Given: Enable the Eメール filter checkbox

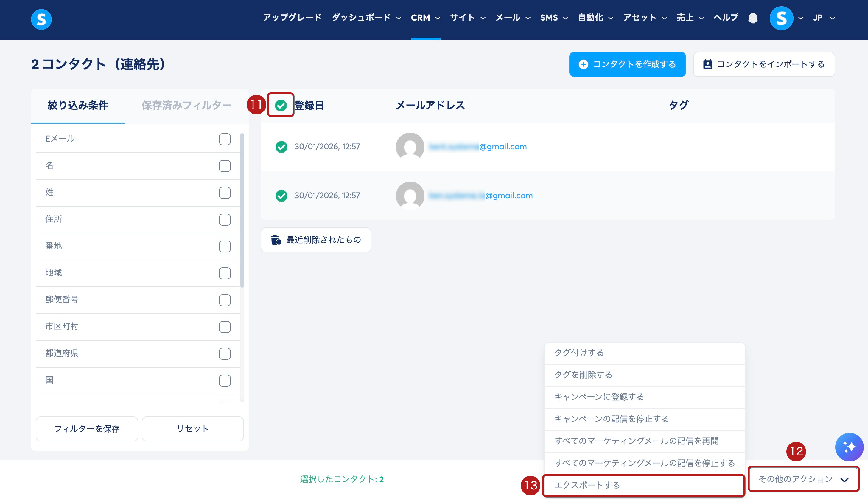Looking at the screenshot, I should [x=225, y=139].
